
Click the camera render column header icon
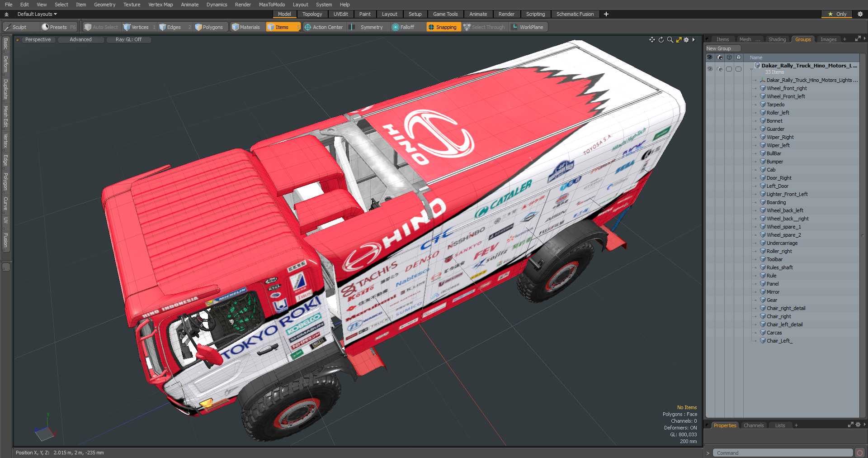coord(720,57)
